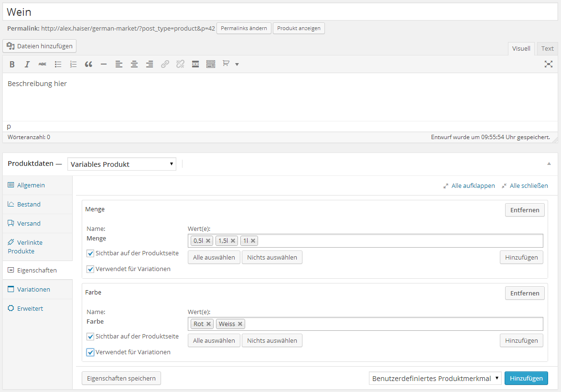Open the 'Variables Produkt' product type dropdown

coord(122,164)
